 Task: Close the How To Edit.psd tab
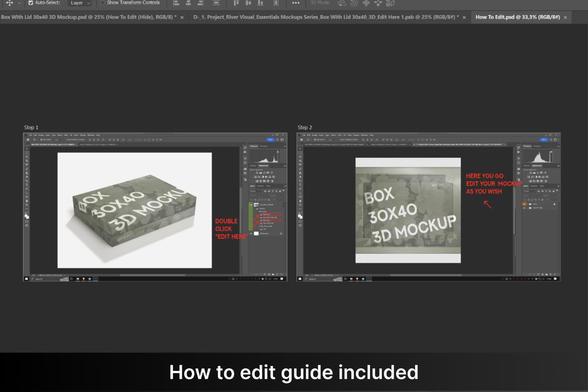tap(565, 17)
